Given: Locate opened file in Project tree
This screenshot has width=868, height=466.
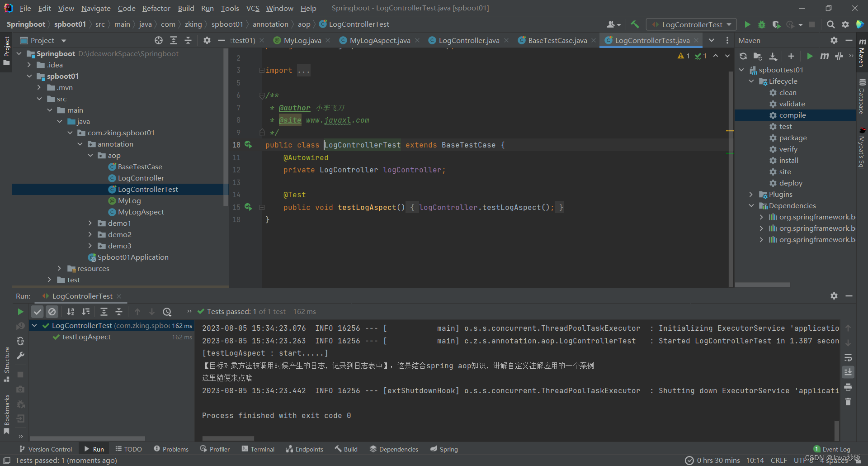Looking at the screenshot, I should [x=159, y=40].
